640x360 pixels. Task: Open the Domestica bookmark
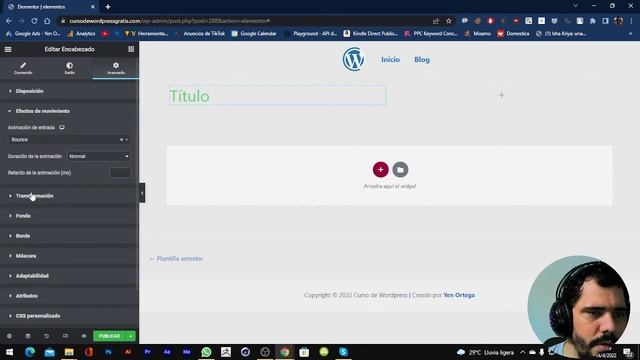click(513, 33)
